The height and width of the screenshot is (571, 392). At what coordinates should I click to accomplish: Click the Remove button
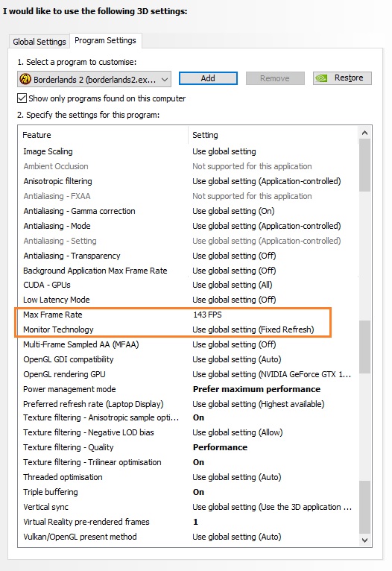(x=275, y=78)
